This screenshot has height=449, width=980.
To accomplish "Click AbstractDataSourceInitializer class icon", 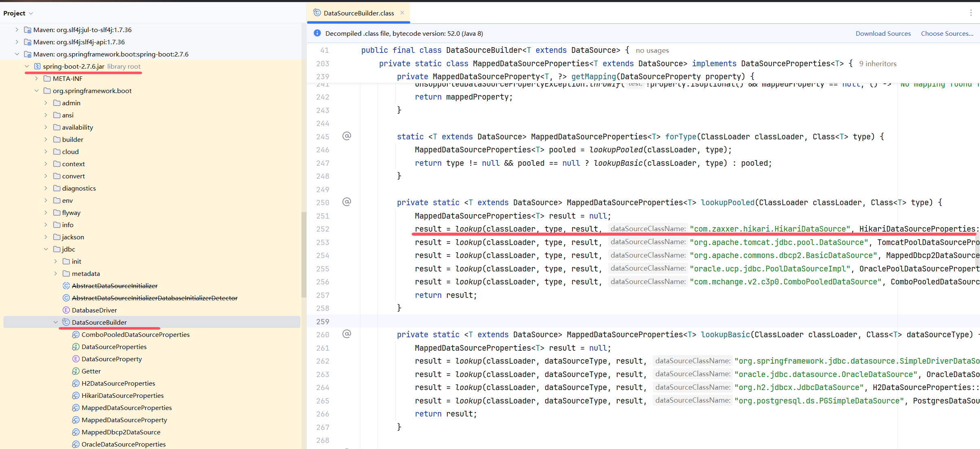I will 66,286.
